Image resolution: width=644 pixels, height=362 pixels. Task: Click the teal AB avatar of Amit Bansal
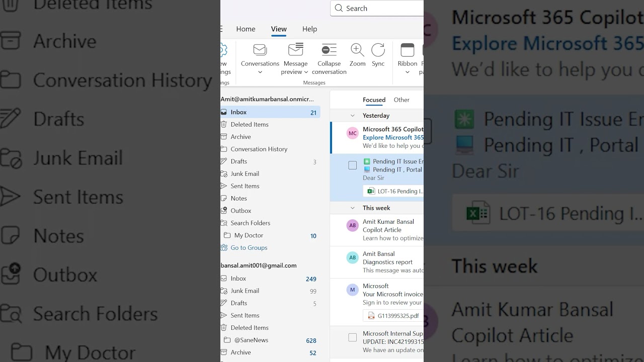tap(353, 258)
